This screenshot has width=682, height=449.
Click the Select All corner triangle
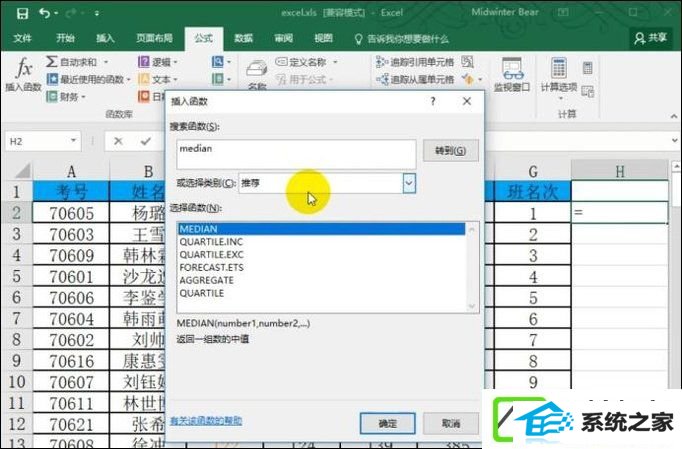click(22, 170)
